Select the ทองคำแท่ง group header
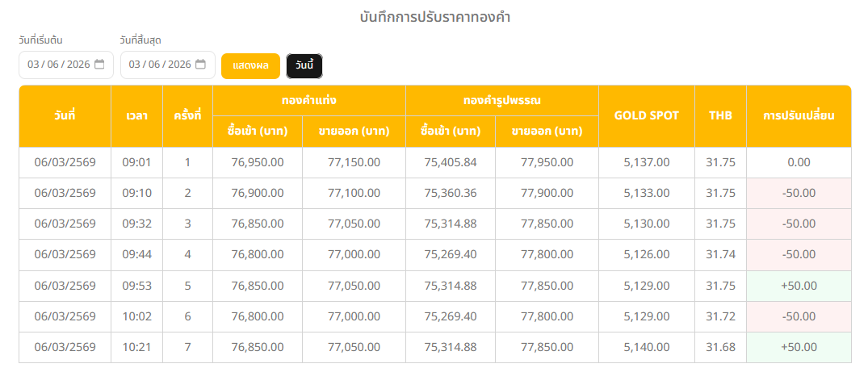Screen dimensions: 868x368 click(x=308, y=101)
